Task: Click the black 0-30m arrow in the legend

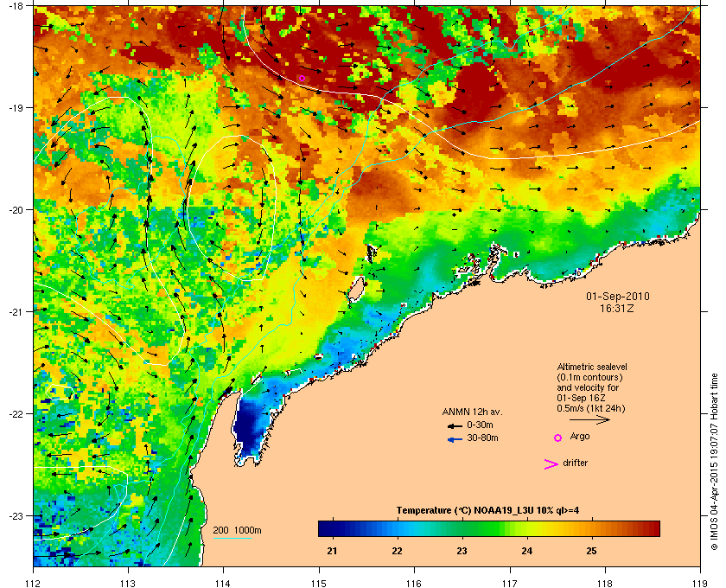Action: (x=455, y=425)
